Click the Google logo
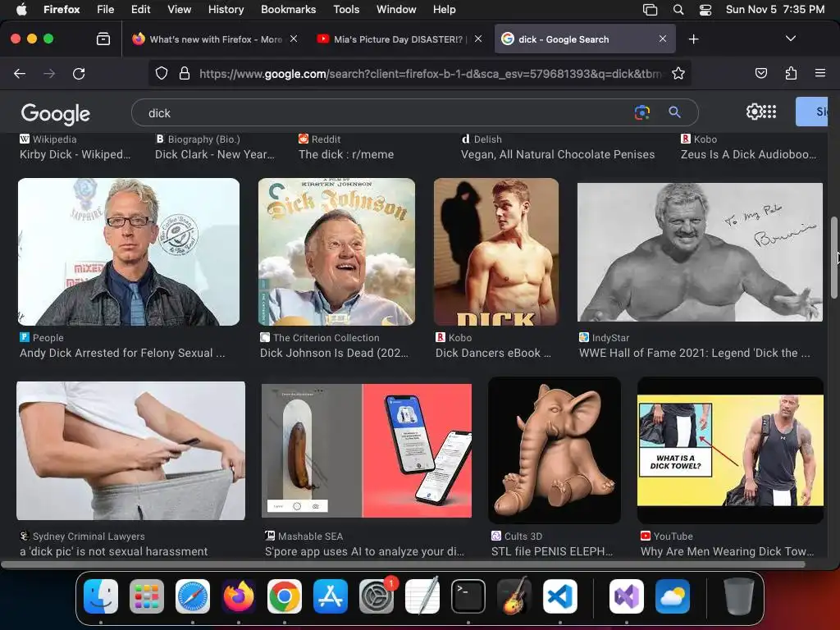Screen dimensions: 840x630 click(x=56, y=113)
